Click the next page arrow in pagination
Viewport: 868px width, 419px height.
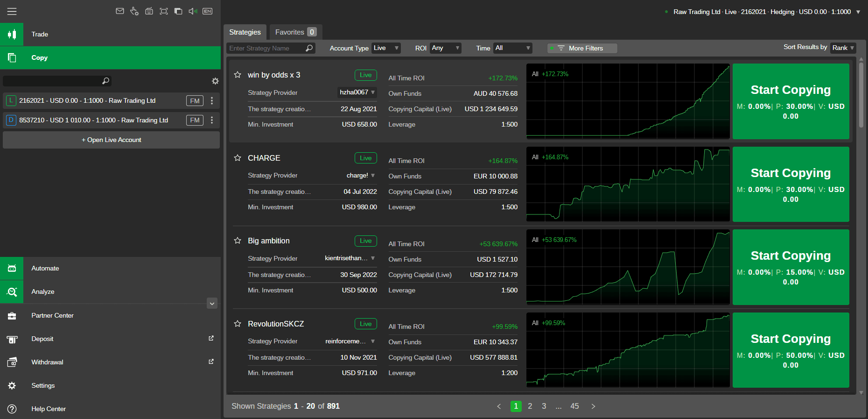click(593, 406)
